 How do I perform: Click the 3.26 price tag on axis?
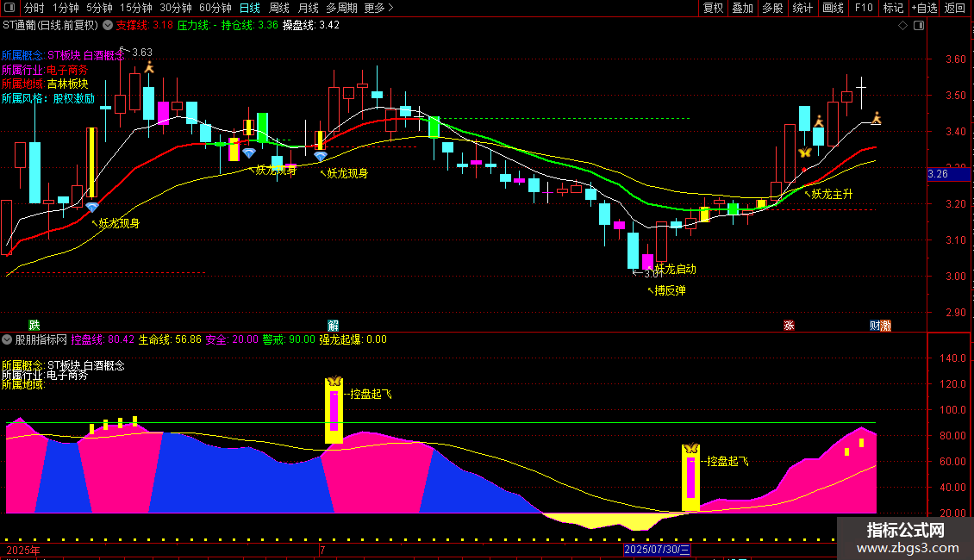point(948,174)
